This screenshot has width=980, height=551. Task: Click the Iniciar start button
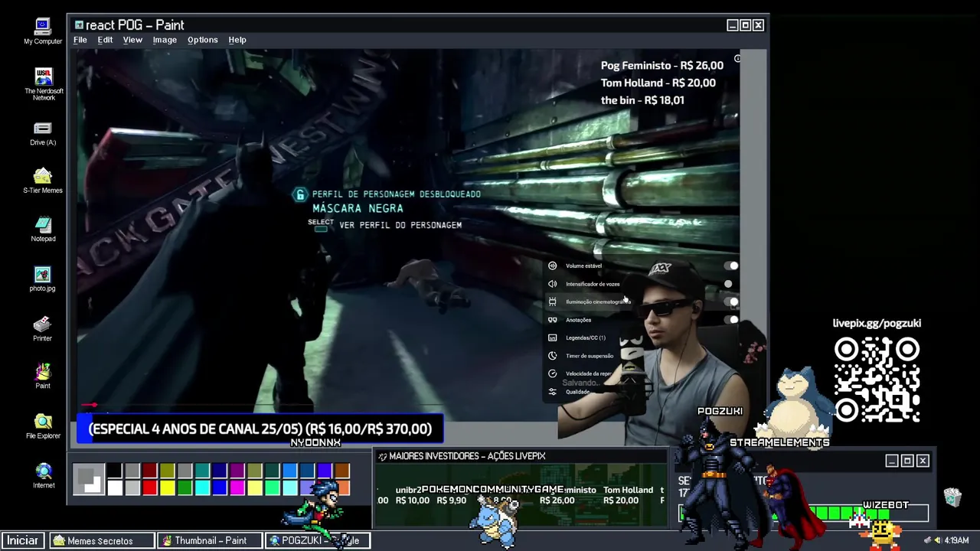[23, 540]
